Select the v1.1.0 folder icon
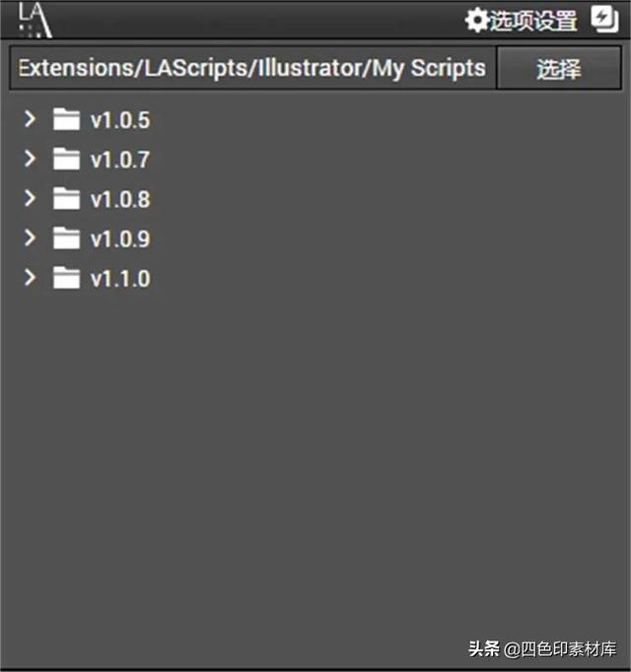The height and width of the screenshot is (672, 631). tap(66, 278)
